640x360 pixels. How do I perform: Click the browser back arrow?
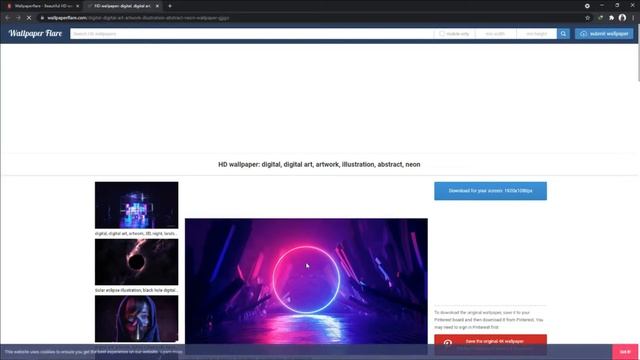(7, 18)
